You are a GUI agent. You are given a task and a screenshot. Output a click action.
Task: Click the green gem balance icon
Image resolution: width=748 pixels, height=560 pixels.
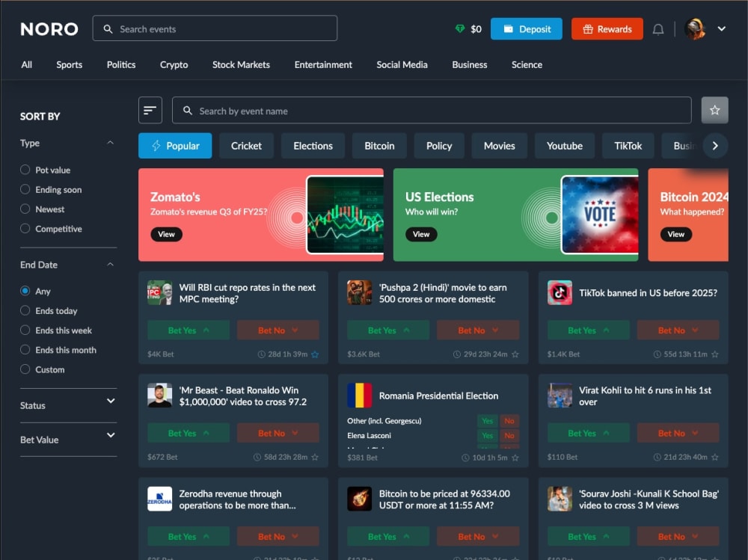pyautogui.click(x=460, y=29)
